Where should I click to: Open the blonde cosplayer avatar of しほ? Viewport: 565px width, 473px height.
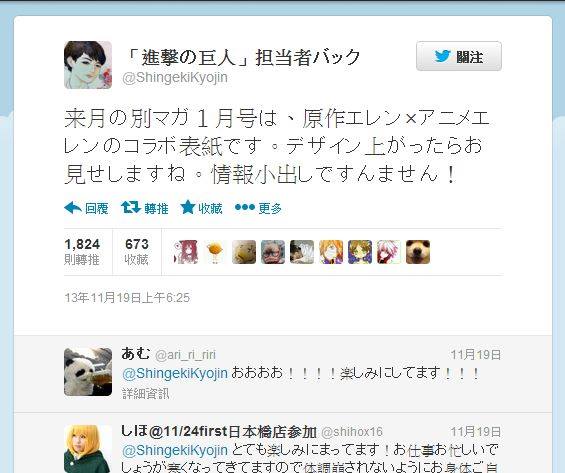(88, 449)
